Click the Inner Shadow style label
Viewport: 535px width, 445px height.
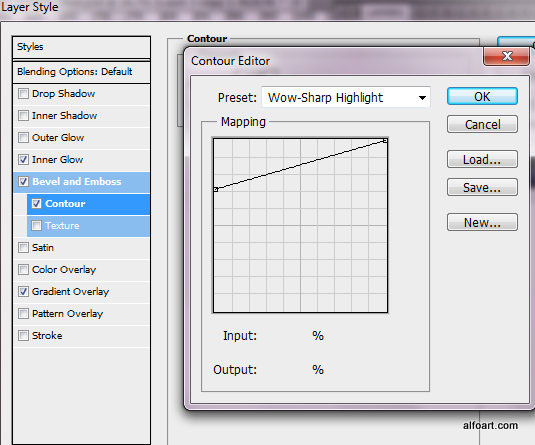(x=64, y=116)
